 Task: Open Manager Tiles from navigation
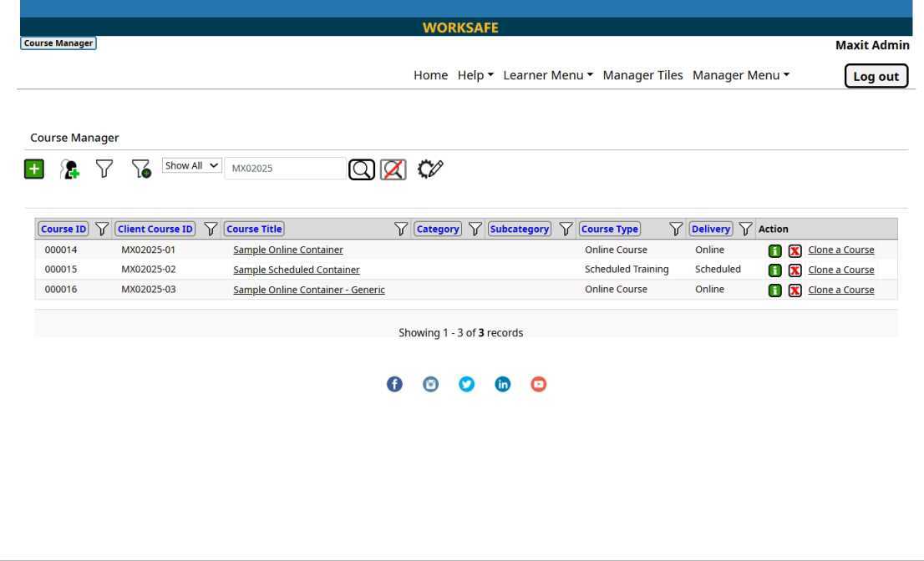pyautogui.click(x=642, y=75)
